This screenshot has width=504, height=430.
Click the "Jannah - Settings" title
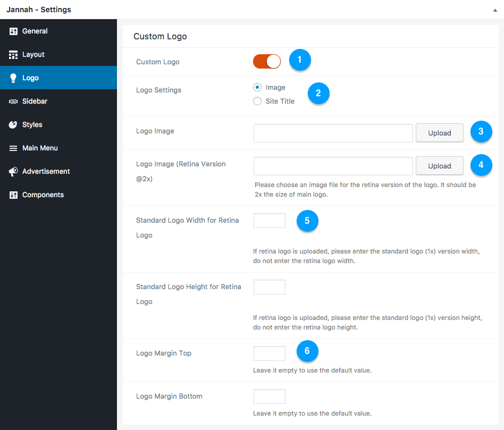39,10
